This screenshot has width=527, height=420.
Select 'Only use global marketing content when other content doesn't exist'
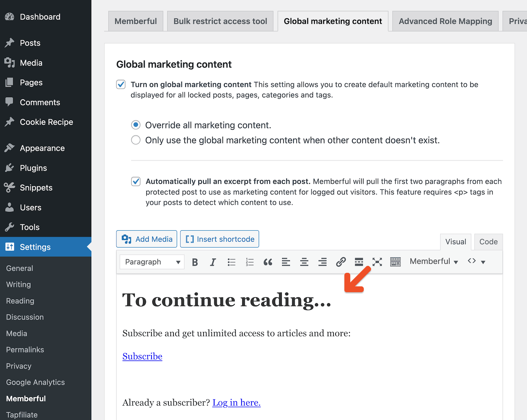(136, 140)
